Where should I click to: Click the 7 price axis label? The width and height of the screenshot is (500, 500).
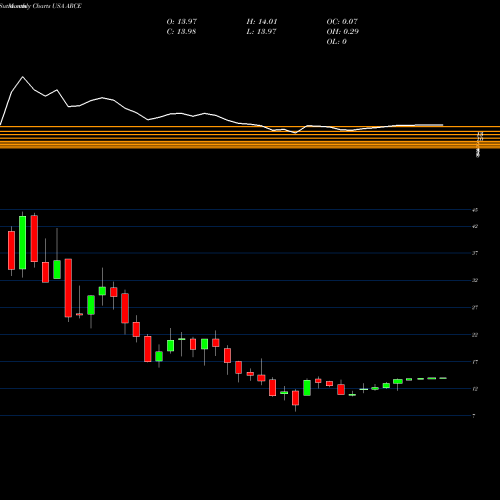pos(474,416)
